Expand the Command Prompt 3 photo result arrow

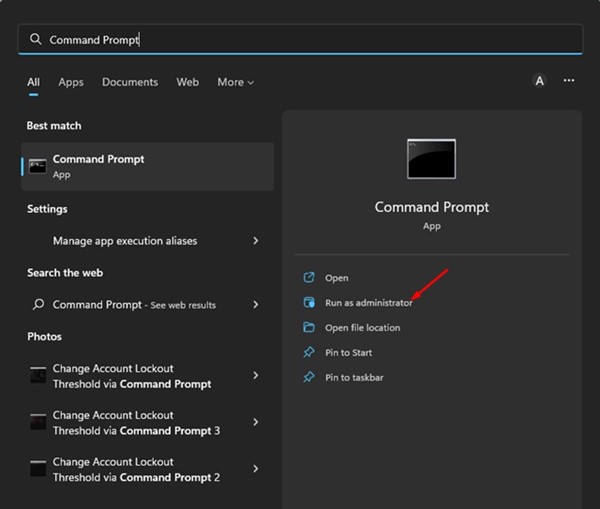[256, 422]
